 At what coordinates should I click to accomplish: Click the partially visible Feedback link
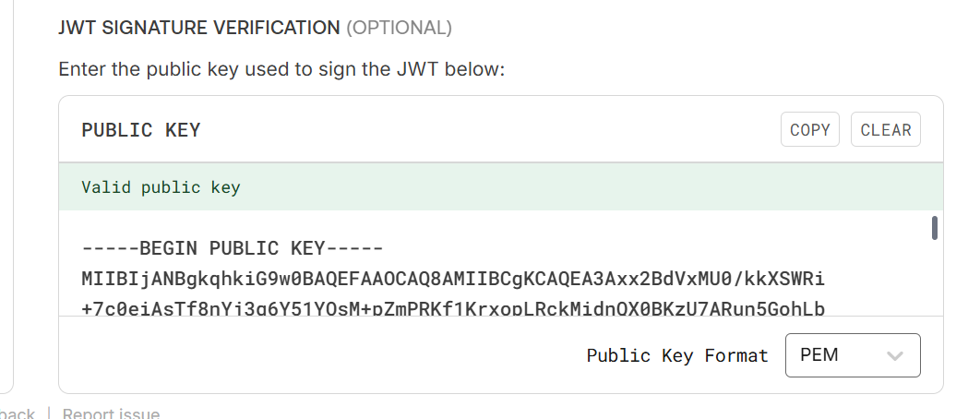pos(18,413)
